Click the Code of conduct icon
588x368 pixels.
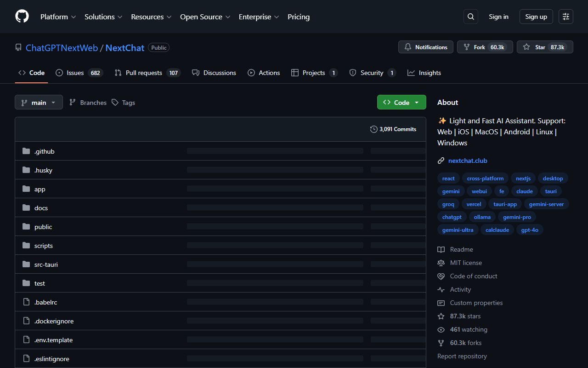pos(441,276)
